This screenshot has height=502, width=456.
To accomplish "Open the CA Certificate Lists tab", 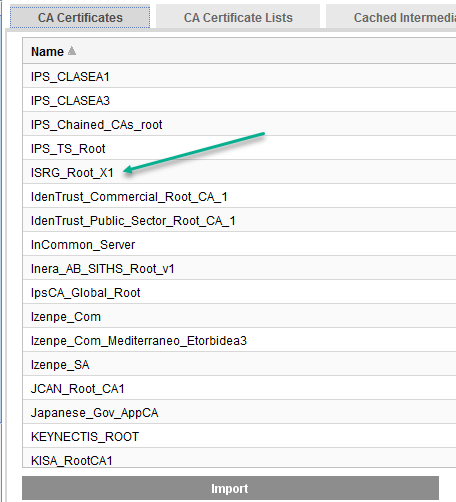I will coord(238,17).
